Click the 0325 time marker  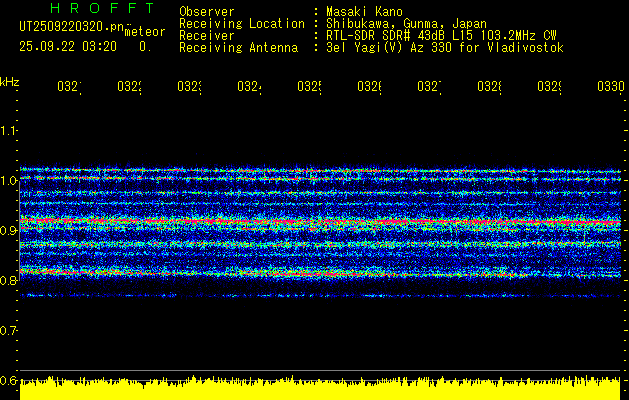pyautogui.click(x=309, y=86)
